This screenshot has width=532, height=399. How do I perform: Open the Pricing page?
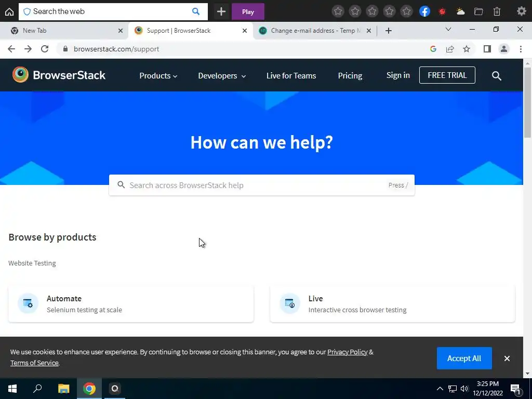pos(350,76)
